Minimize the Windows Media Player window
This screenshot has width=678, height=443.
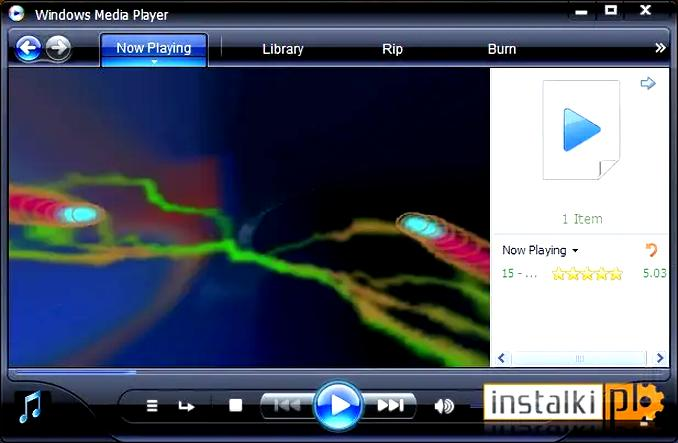tap(581, 12)
